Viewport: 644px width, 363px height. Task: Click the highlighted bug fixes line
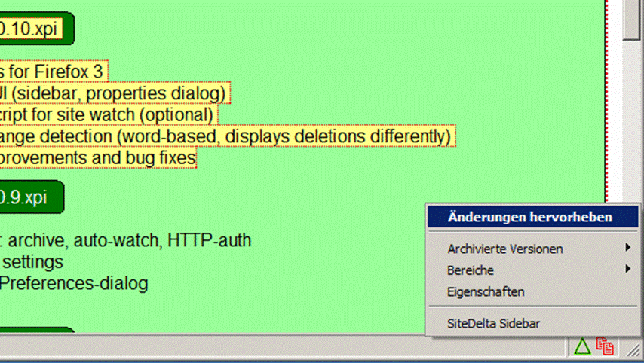pyautogui.click(x=97, y=157)
